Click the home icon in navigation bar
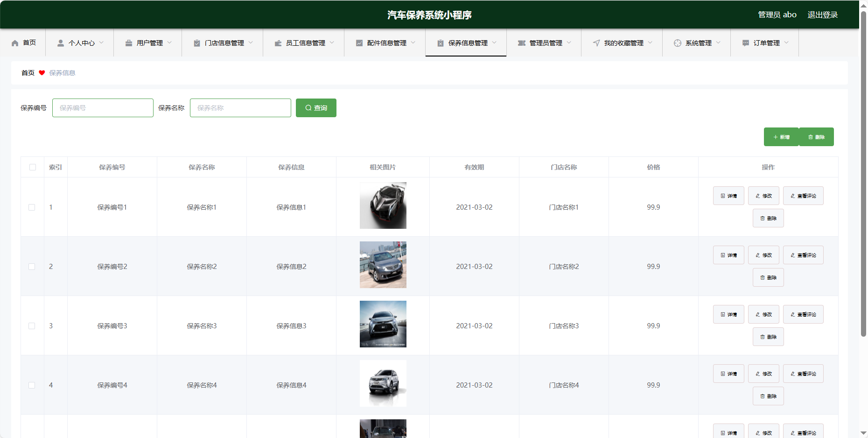This screenshot has width=868, height=438. [x=15, y=43]
